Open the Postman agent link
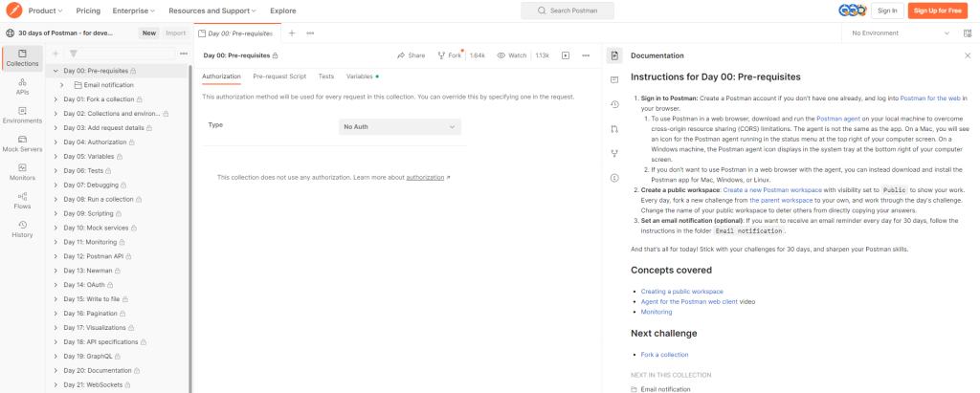 (839, 118)
